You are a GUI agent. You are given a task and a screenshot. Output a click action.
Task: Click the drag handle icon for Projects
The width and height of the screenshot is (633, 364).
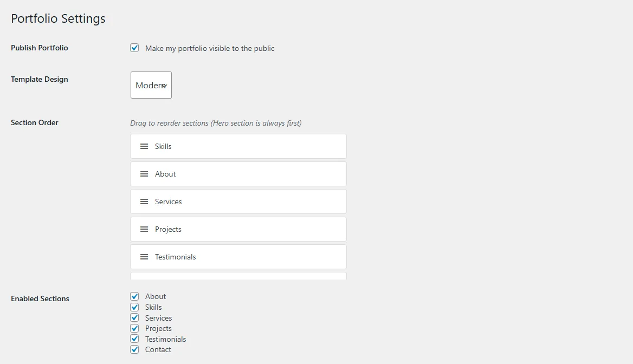[144, 229]
